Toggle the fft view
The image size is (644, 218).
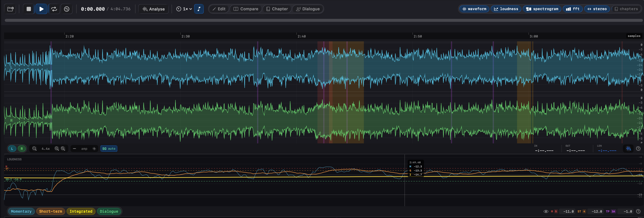tap(573, 9)
